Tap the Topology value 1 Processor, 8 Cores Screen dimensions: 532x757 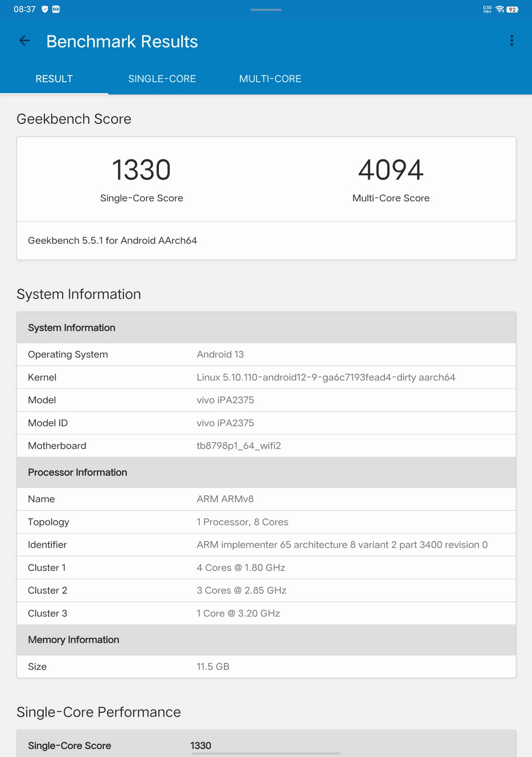click(x=242, y=522)
